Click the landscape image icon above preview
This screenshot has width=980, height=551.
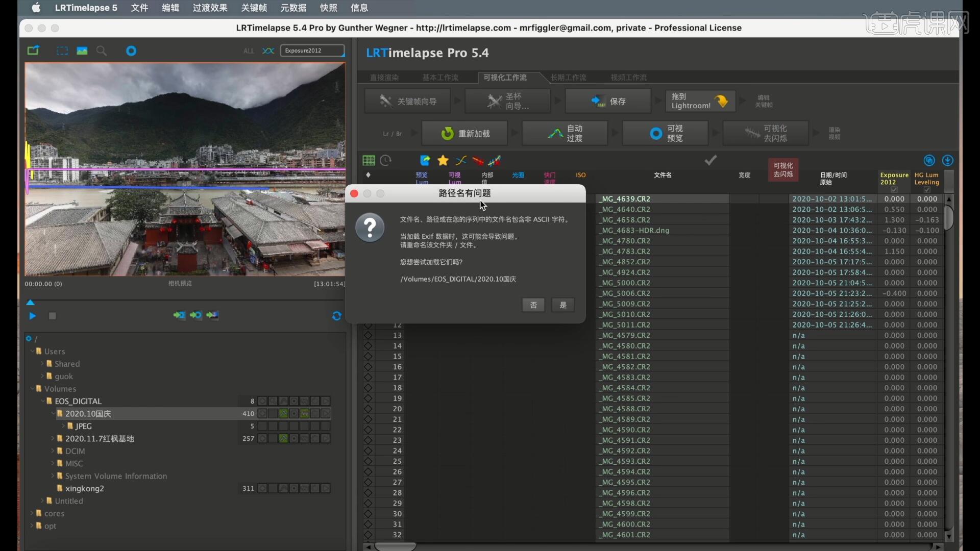[x=82, y=51]
